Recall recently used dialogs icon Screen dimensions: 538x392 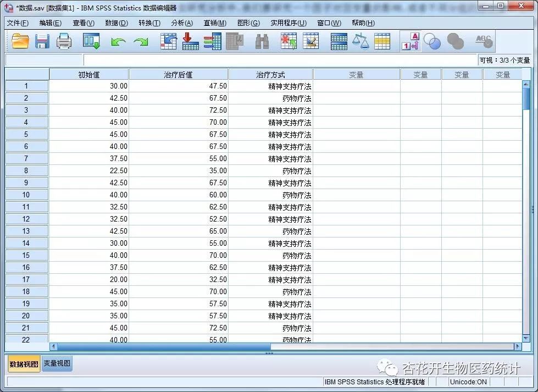click(x=91, y=41)
